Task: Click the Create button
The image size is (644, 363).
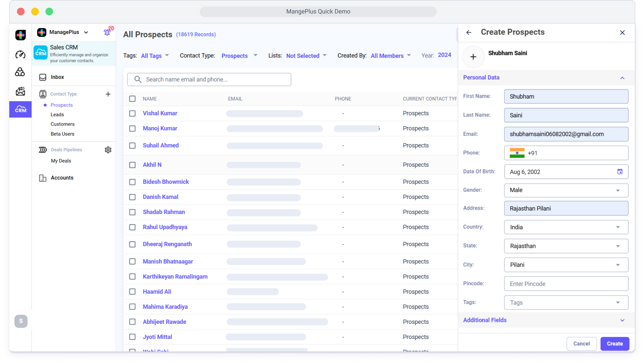Action: (614, 344)
